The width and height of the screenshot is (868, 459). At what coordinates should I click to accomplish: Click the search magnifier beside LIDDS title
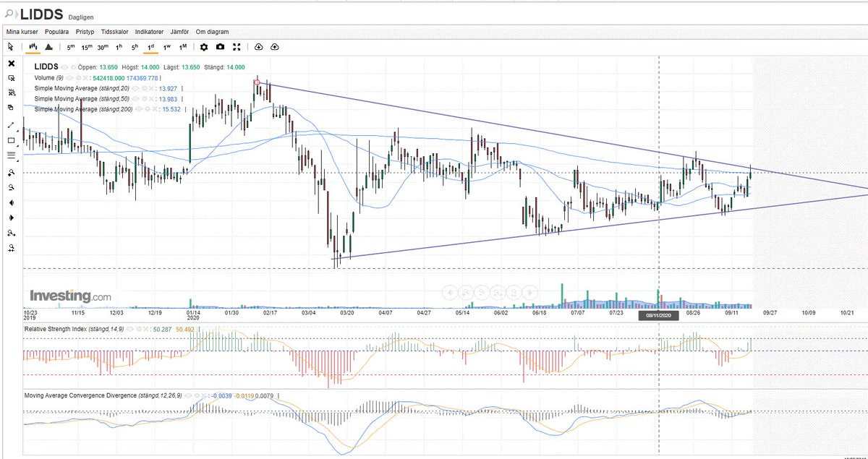[x=7, y=14]
